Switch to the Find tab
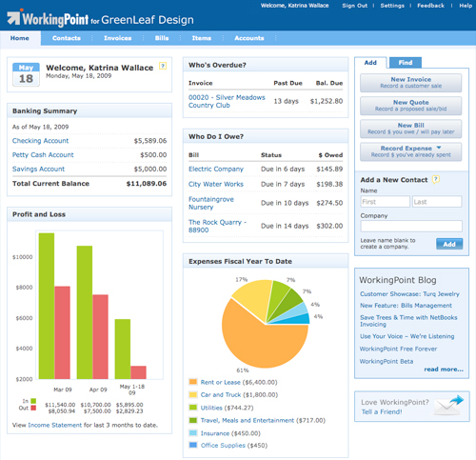The width and height of the screenshot is (476, 460). (406, 63)
